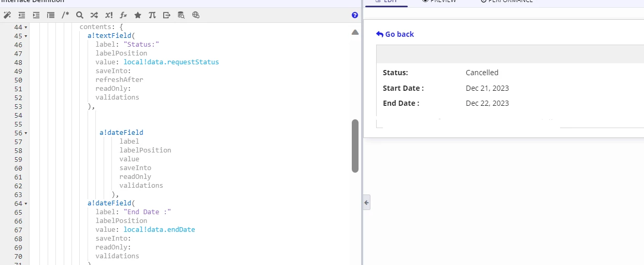Click the up-arrow at top of editor scrollbar

coord(355,32)
